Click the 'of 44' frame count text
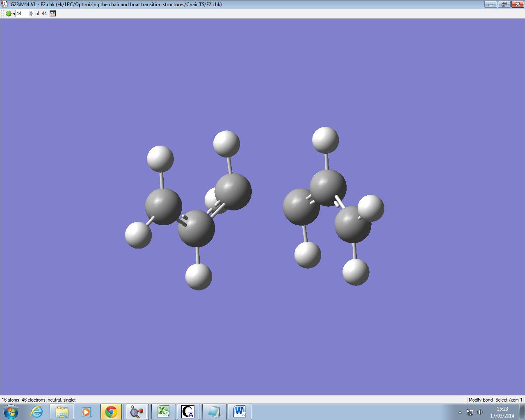This screenshot has height=420, width=525. click(41, 14)
